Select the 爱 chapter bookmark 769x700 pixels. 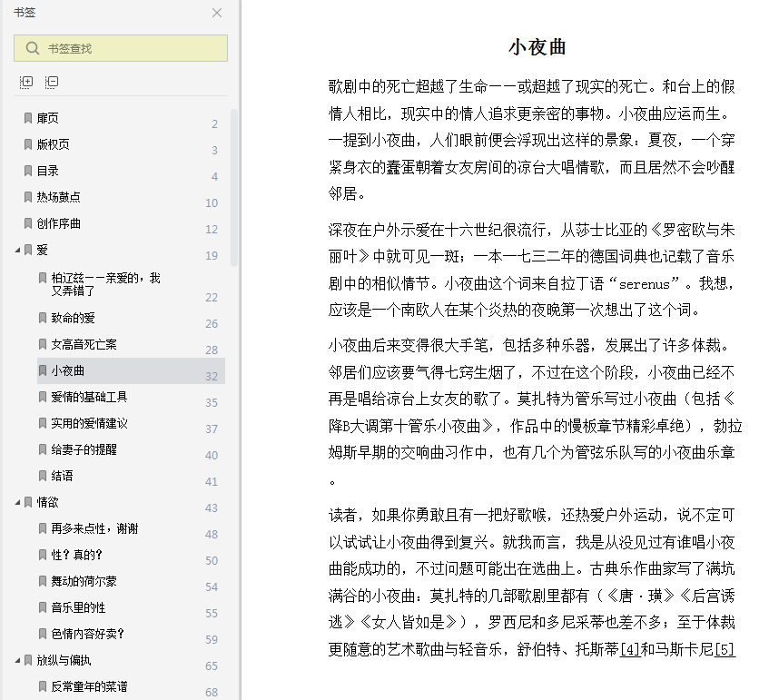click(42, 251)
